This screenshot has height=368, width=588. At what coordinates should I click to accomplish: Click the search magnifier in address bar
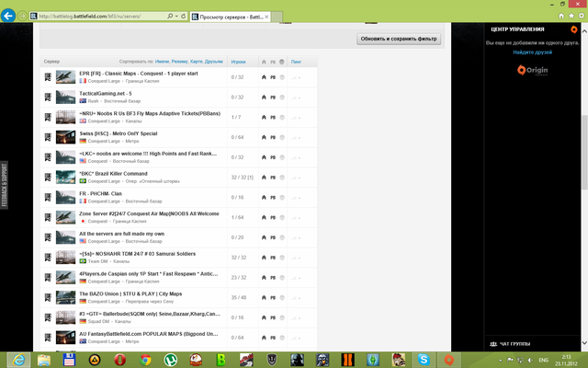(169, 17)
